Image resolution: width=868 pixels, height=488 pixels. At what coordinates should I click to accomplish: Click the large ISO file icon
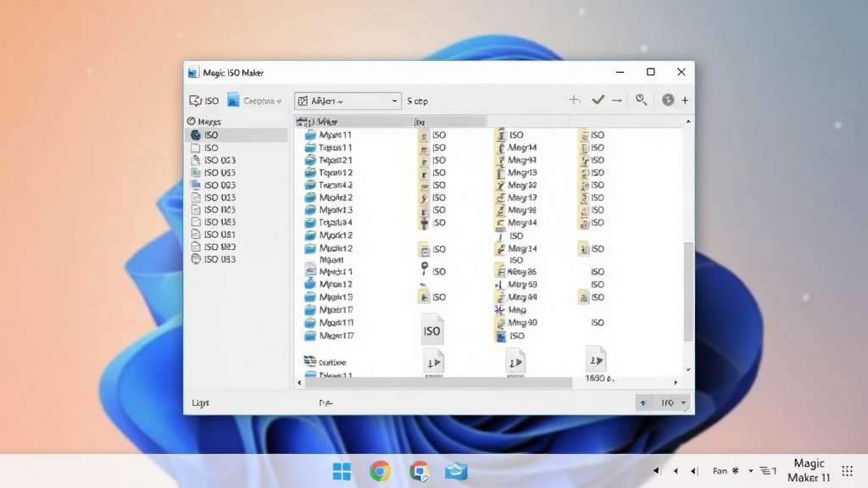coord(431,330)
